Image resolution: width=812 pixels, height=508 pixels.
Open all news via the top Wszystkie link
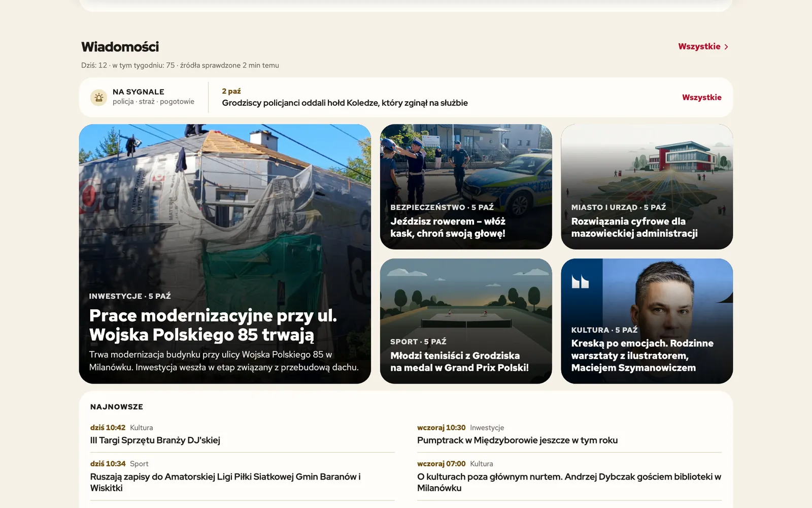pyautogui.click(x=703, y=46)
